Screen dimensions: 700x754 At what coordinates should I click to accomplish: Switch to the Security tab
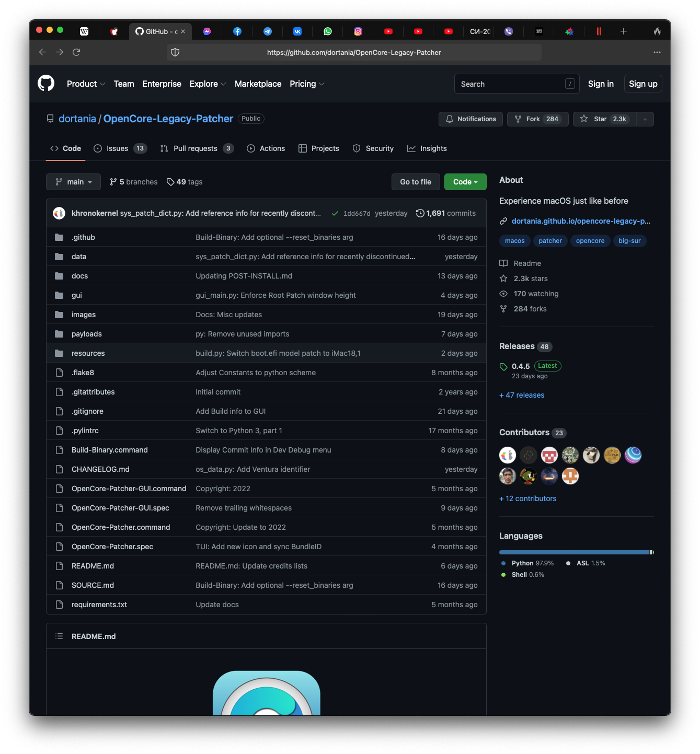coord(373,148)
